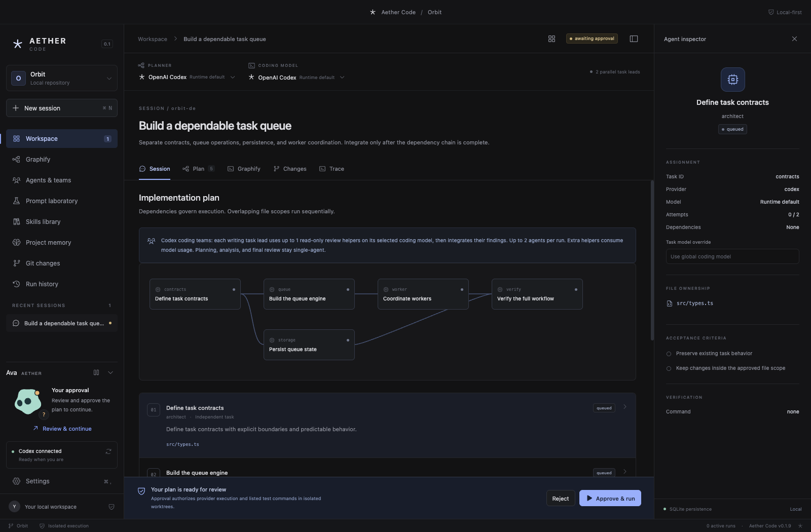This screenshot has height=532, width=811.
Task: Pause Ava assistant with pause icon
Action: point(96,372)
